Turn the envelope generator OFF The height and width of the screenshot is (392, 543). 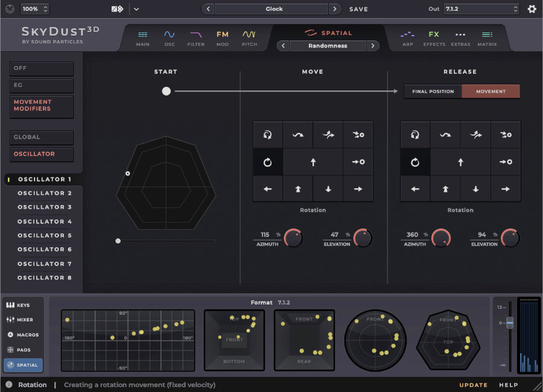[x=41, y=68]
